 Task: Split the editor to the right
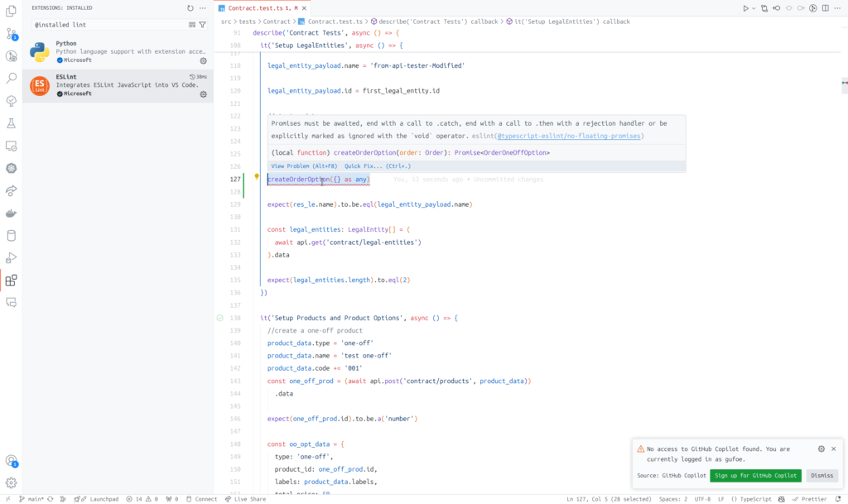[x=827, y=8]
